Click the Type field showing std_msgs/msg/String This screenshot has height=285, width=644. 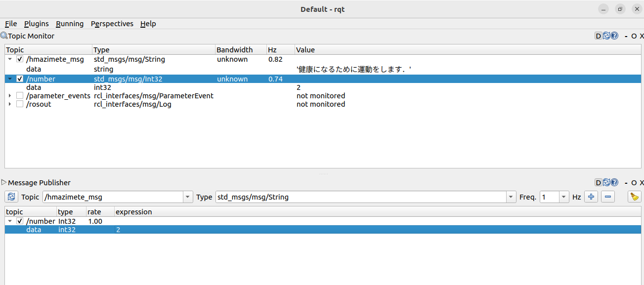360,197
